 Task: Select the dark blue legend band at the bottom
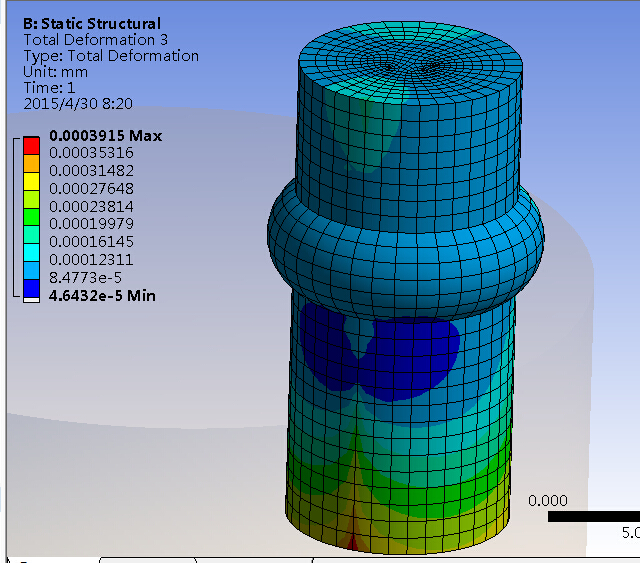31,288
